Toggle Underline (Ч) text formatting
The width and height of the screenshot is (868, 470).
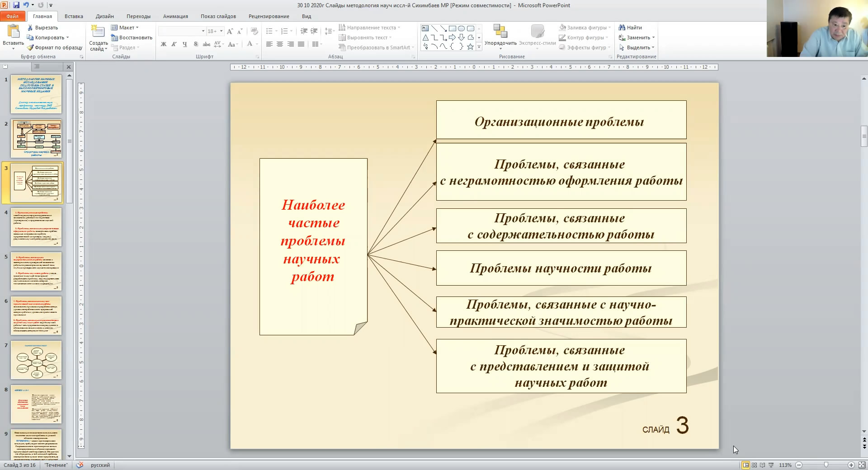[185, 44]
